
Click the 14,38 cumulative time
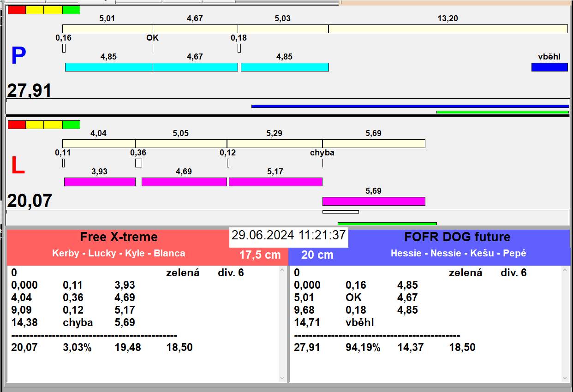click(x=24, y=322)
